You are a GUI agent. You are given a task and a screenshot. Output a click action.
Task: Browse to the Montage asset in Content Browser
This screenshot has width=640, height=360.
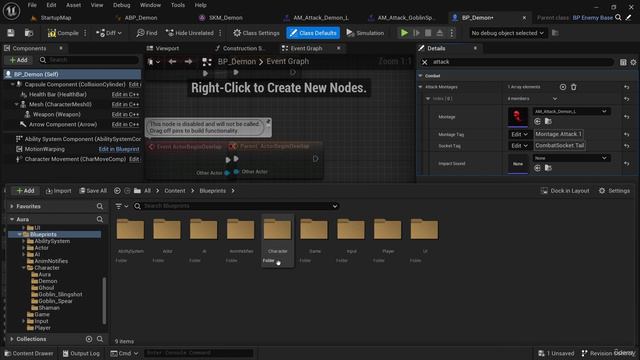548,121
